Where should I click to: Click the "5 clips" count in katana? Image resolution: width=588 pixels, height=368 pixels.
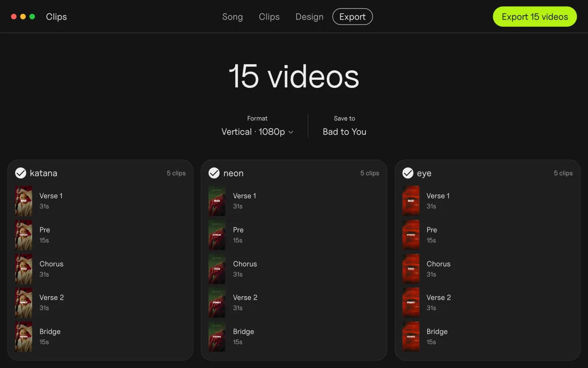pos(176,173)
